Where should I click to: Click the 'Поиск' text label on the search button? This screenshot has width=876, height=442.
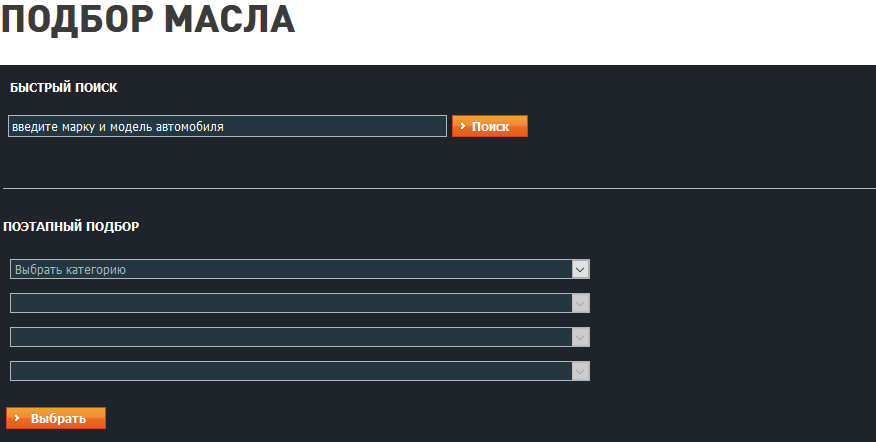click(491, 127)
